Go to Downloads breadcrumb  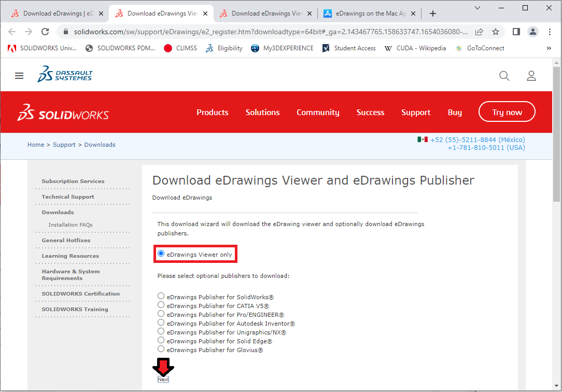pos(100,145)
